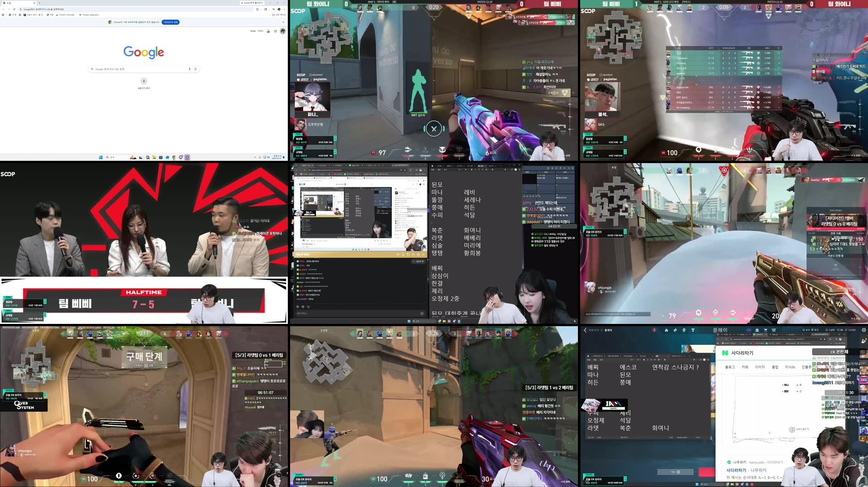868x487 pixels.
Task: Click Chrome's forward navigation arrow
Action: [9, 9]
